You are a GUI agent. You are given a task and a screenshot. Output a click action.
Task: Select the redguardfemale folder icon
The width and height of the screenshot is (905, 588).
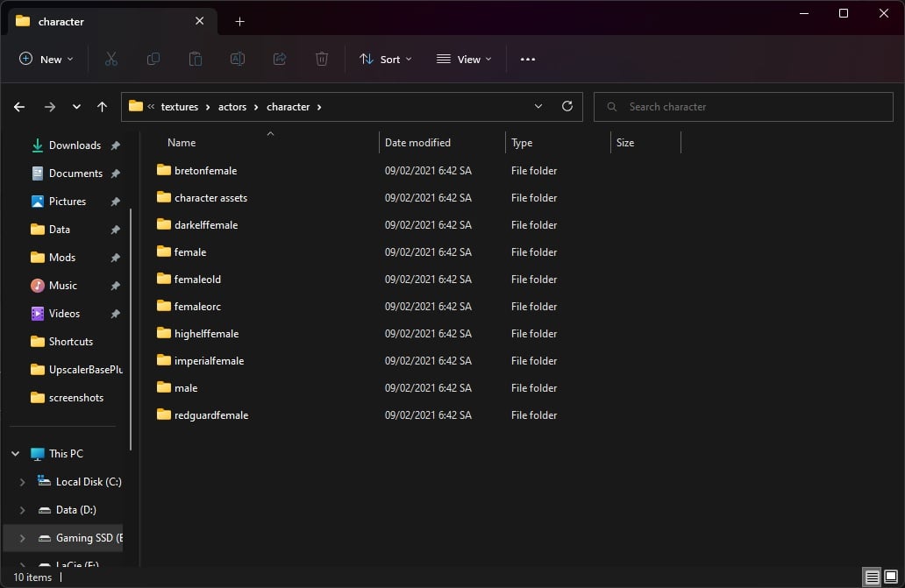point(164,414)
